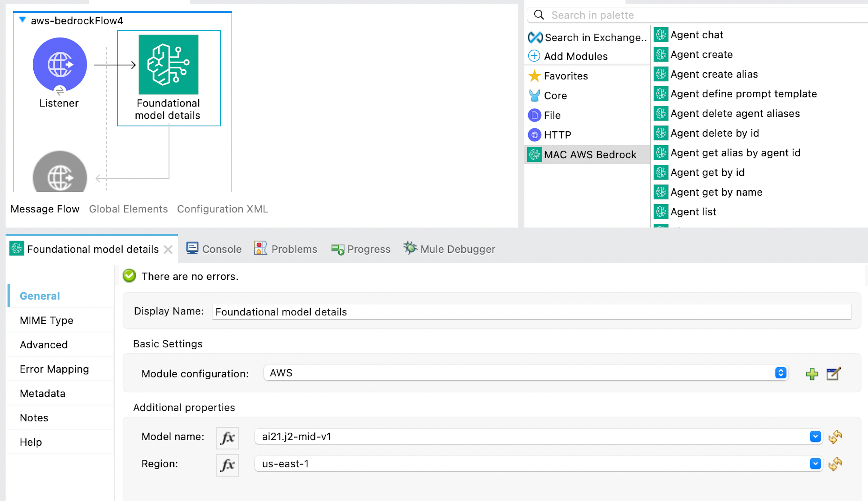Collapse the aws-bedrockFlow4 flow triangle
Image resolution: width=868 pixels, height=501 pixels.
click(22, 20)
